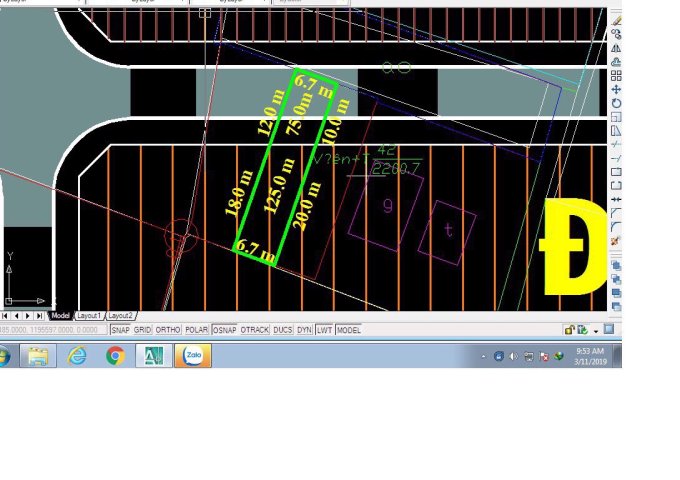Disable OSNAP in the status bar
680x480 pixels.
[x=225, y=329]
